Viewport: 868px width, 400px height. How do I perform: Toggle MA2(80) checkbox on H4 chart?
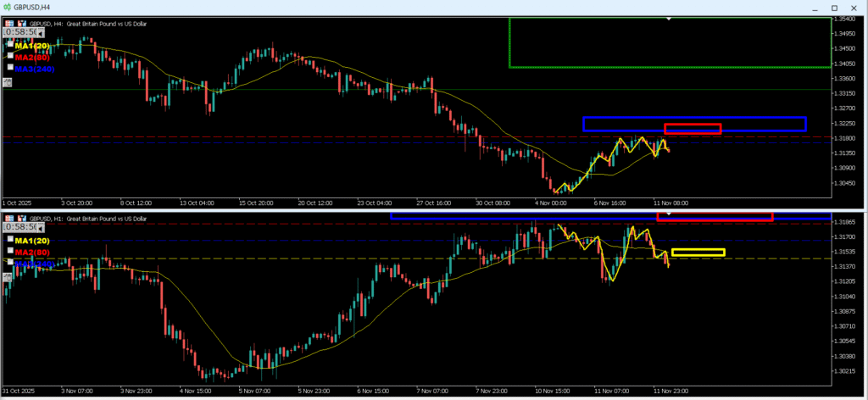coord(10,55)
